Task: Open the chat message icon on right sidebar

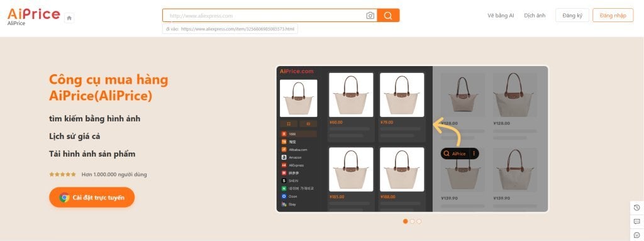Action: (636, 221)
